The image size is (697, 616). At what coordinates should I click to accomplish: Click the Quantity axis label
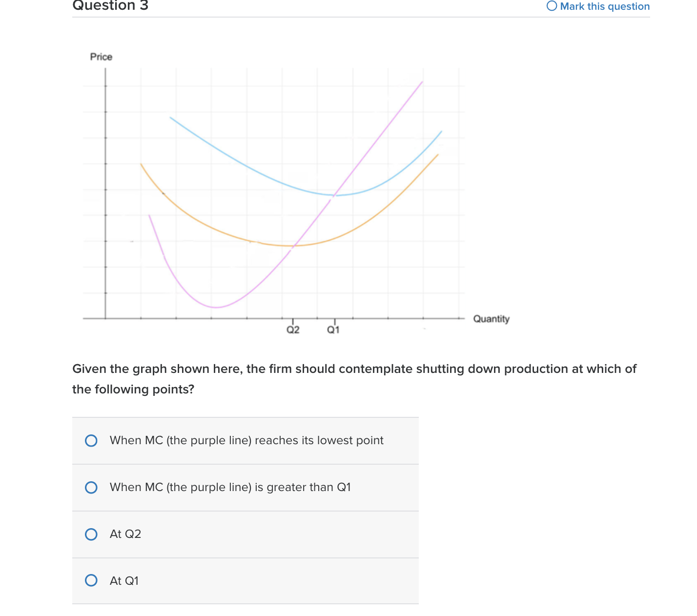(x=491, y=319)
